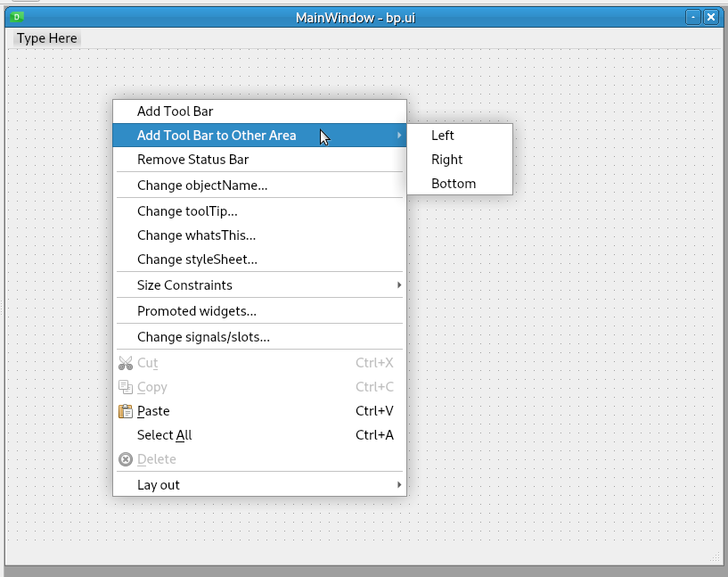Click the Delete circle-x icon
This screenshot has width=728, height=577.
pos(126,459)
